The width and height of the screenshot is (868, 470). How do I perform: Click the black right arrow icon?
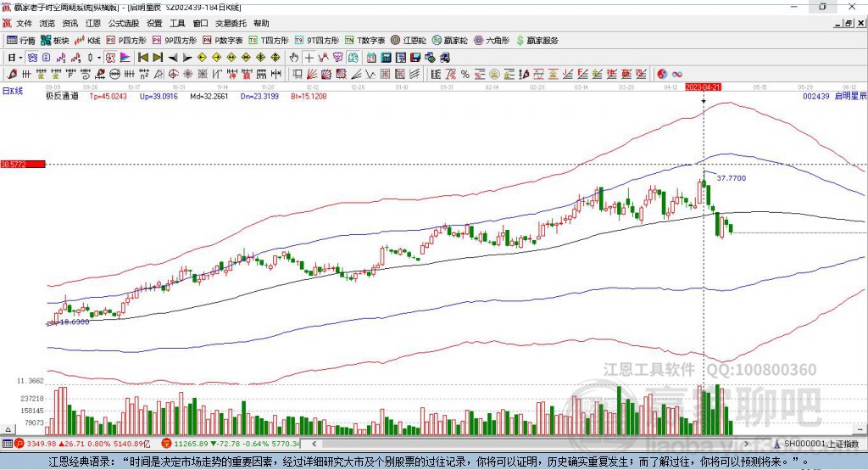pos(187,58)
